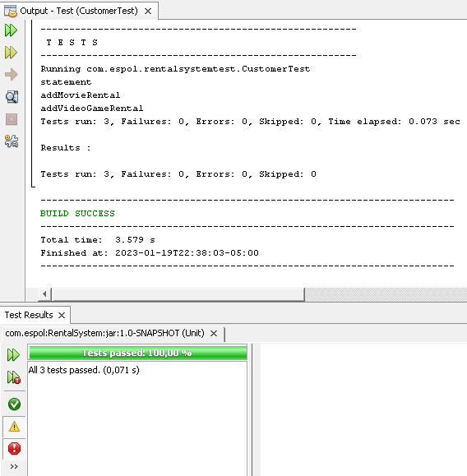Click the 'Running com.espol.rentalsystemtest.CustomerTest' line
Viewport: 467px width, 476px height.
coord(175,69)
